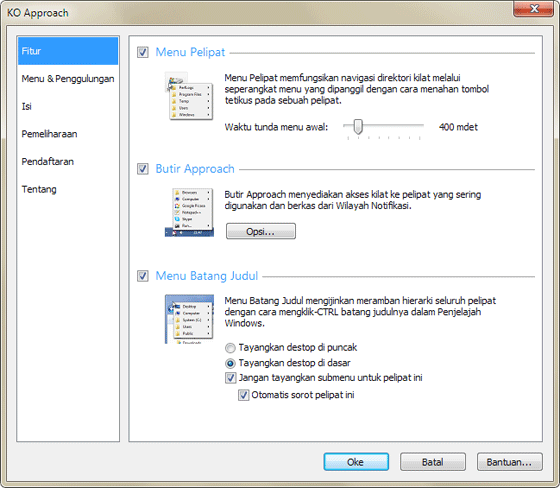
Task: Open the Isi section
Action: pyautogui.click(x=68, y=106)
